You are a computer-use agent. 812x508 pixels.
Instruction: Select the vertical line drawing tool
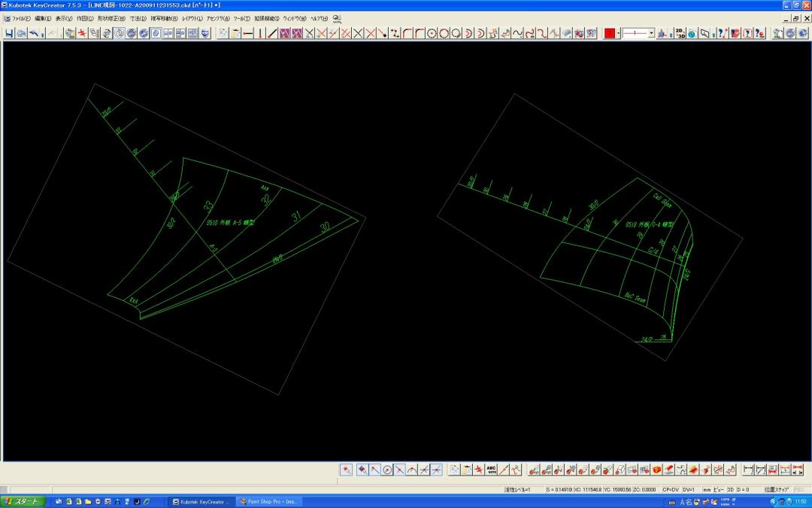coord(260,33)
